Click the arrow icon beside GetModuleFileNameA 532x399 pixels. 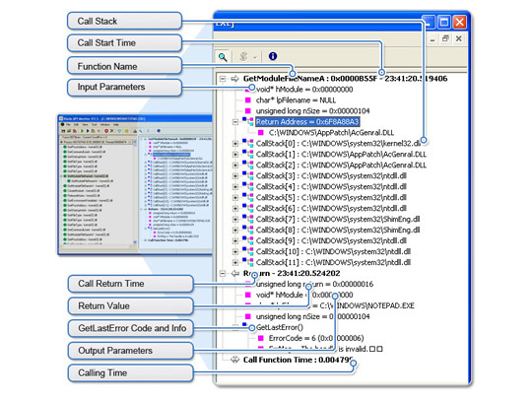click(x=234, y=79)
